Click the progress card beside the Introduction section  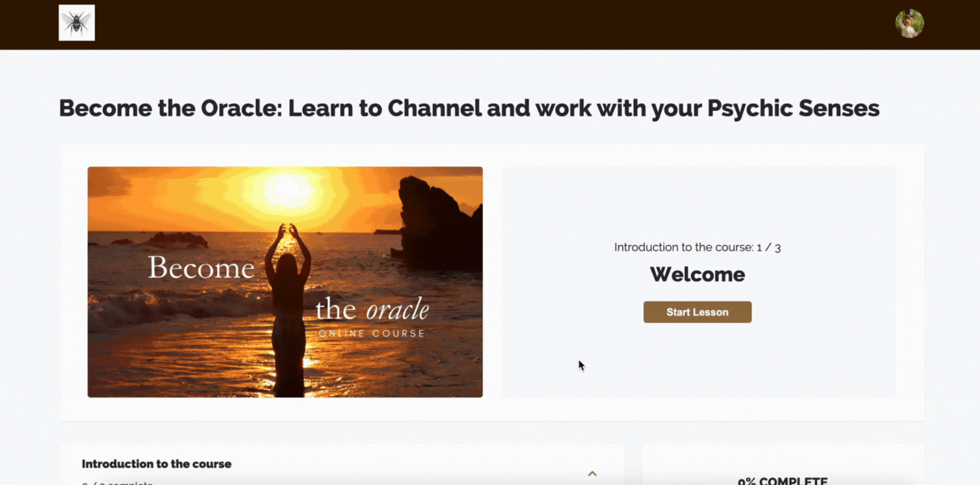click(x=782, y=465)
